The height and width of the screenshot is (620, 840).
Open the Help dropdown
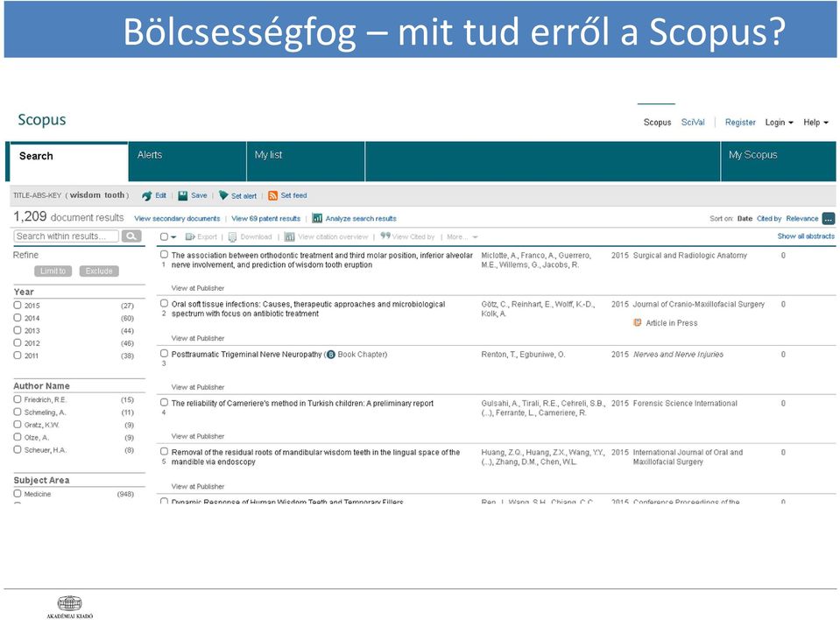(815, 122)
